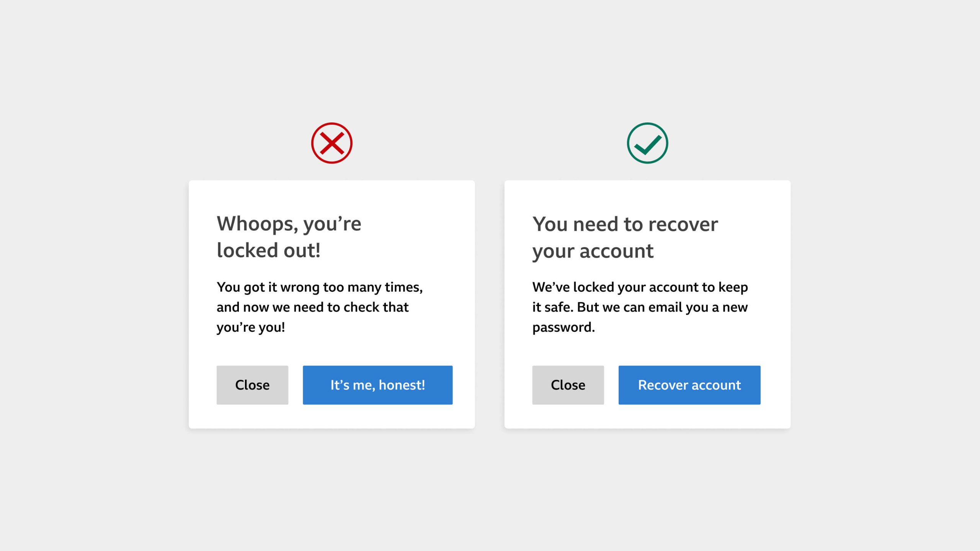Click the gray secondary button under the recovery message

(x=568, y=385)
